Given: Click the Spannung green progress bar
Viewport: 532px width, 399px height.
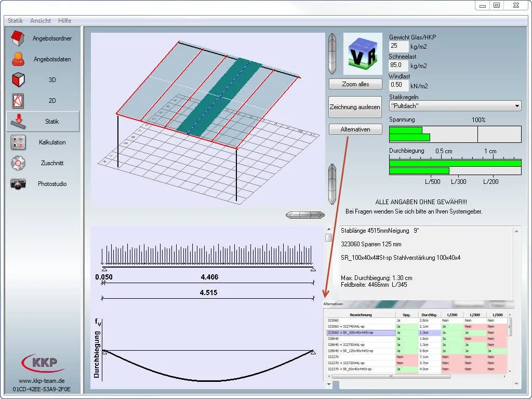Looking at the screenshot, I should coord(409,134).
